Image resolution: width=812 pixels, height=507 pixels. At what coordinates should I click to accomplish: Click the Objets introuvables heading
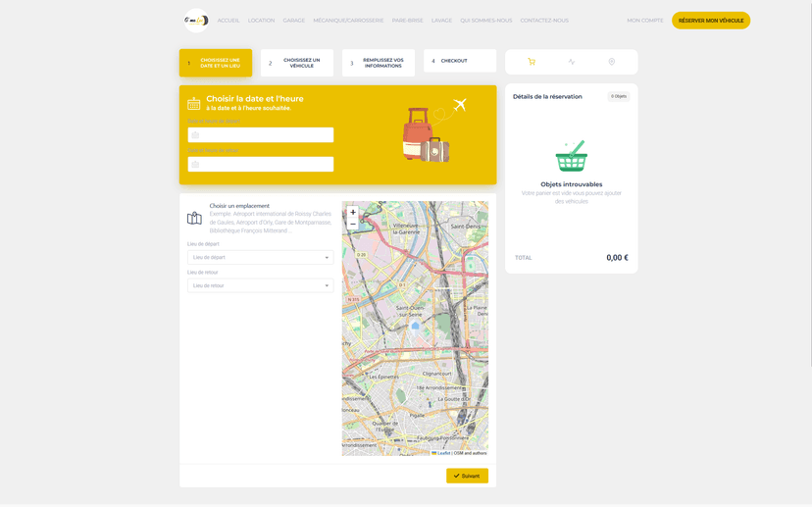pyautogui.click(x=571, y=184)
